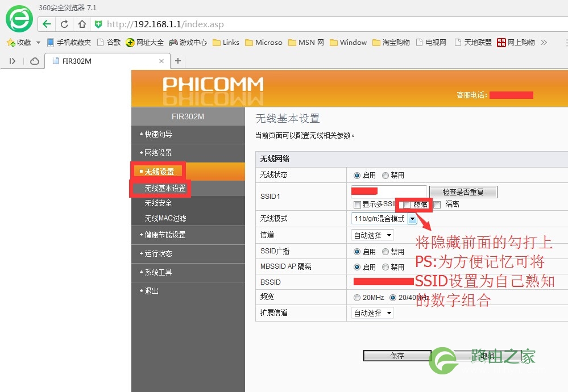
Task: Open 信道 自动选择 dropdown
Action: pos(372,235)
